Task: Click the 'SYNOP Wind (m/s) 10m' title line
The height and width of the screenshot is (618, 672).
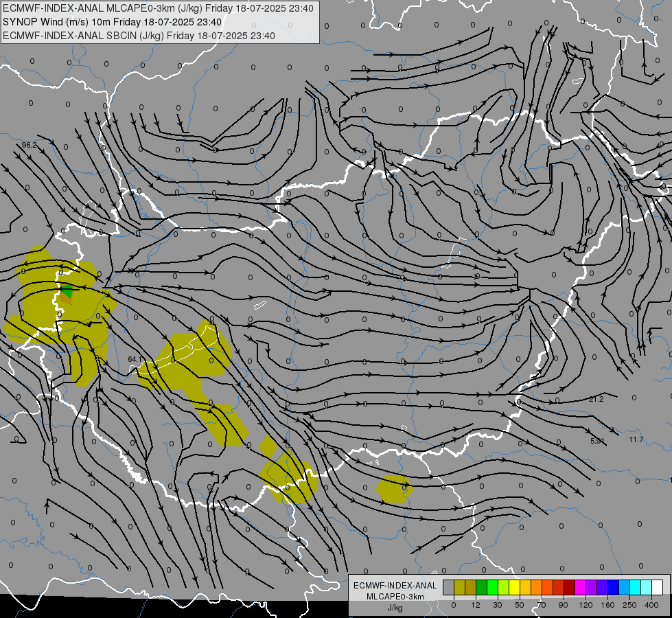Action: (113, 22)
